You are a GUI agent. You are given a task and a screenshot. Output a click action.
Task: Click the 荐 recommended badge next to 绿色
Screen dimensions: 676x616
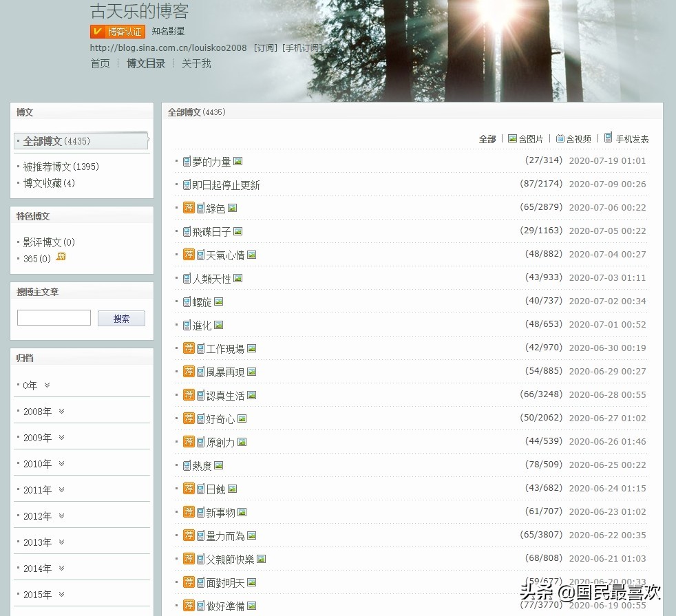coord(189,207)
